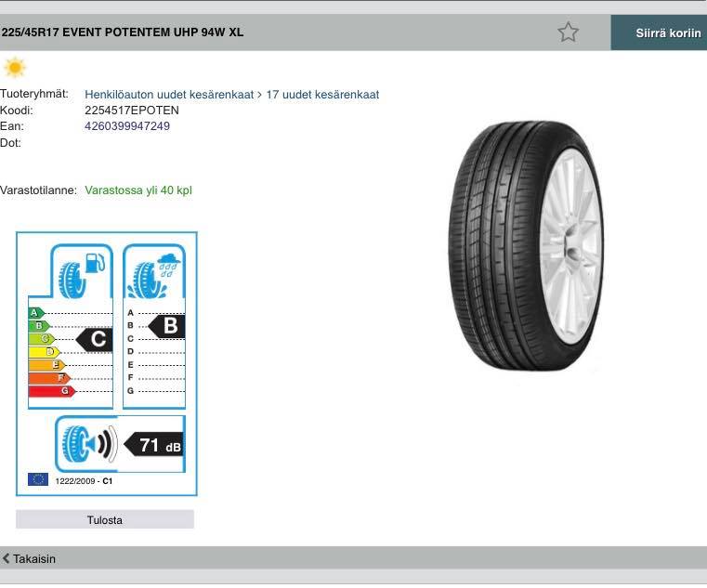Click the fuel rating C black arrow
This screenshot has height=588, width=707.
(94, 340)
